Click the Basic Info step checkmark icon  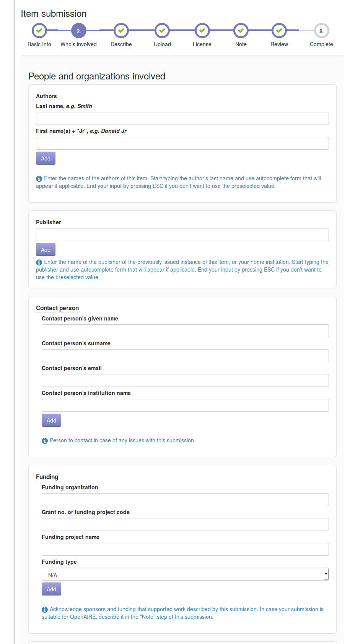click(x=39, y=31)
